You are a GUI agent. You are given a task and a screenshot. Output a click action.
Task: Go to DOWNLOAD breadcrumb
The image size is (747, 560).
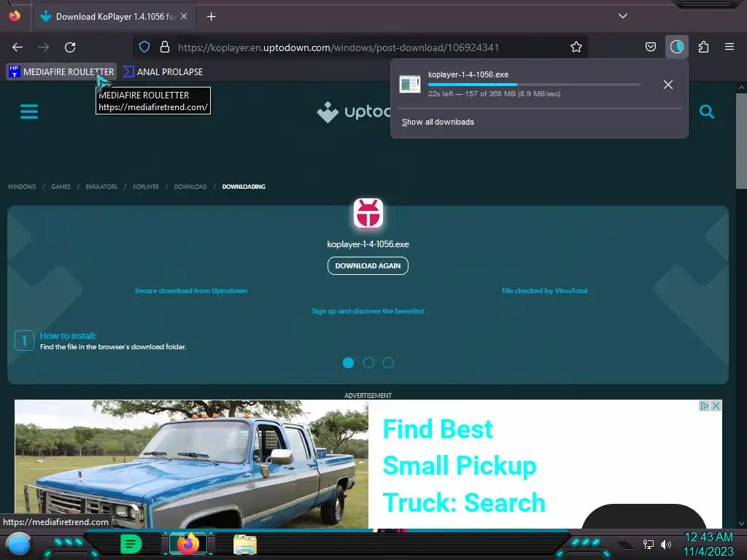coord(190,187)
